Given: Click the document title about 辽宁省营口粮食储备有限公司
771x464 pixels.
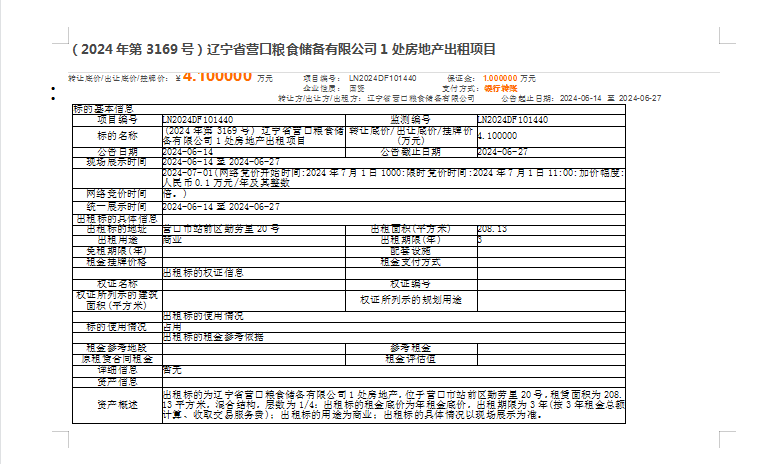Looking at the screenshot, I should 283,49.
